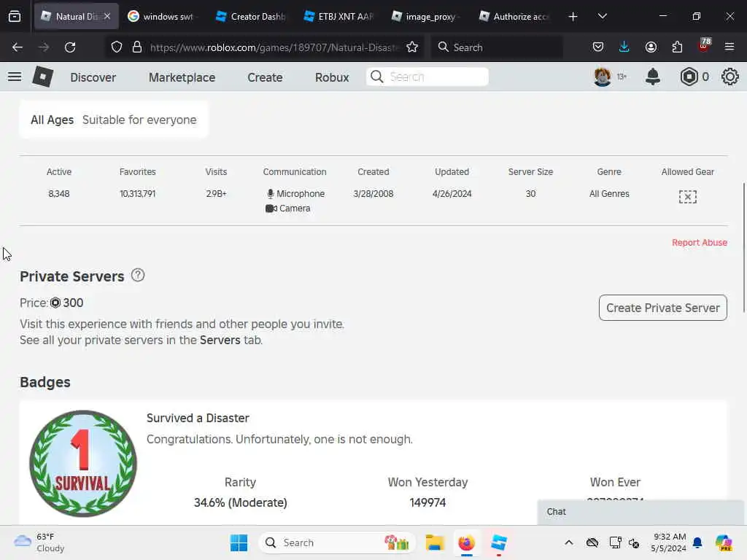Switch to the ETBJ XNT AAF tab

(338, 16)
